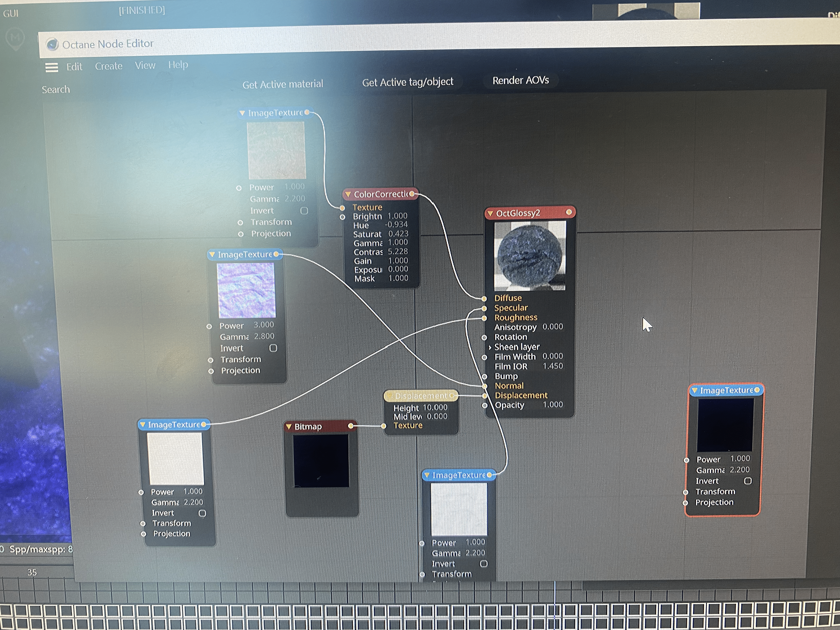Click the Bitmap node output port

[351, 426]
